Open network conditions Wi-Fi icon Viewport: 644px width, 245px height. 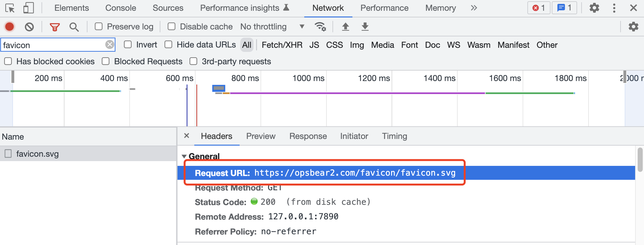pyautogui.click(x=320, y=27)
